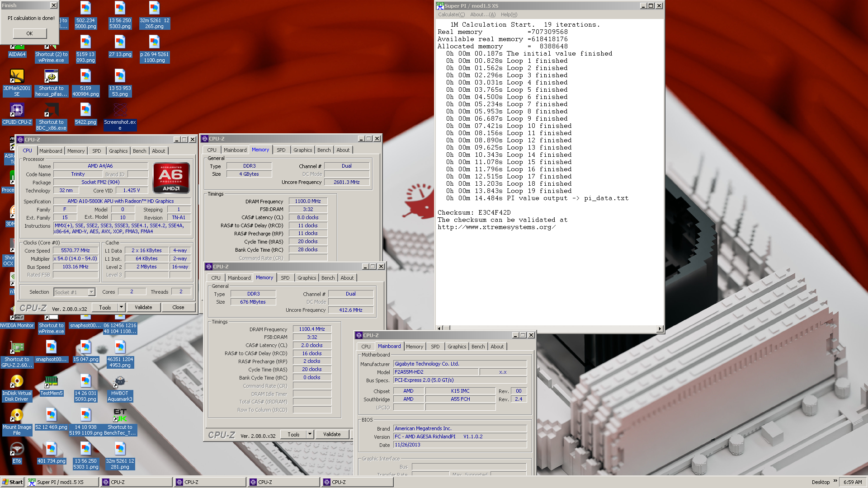
Task: Switch to About tab in Mainboard CPU-Z window
Action: pyautogui.click(x=497, y=347)
